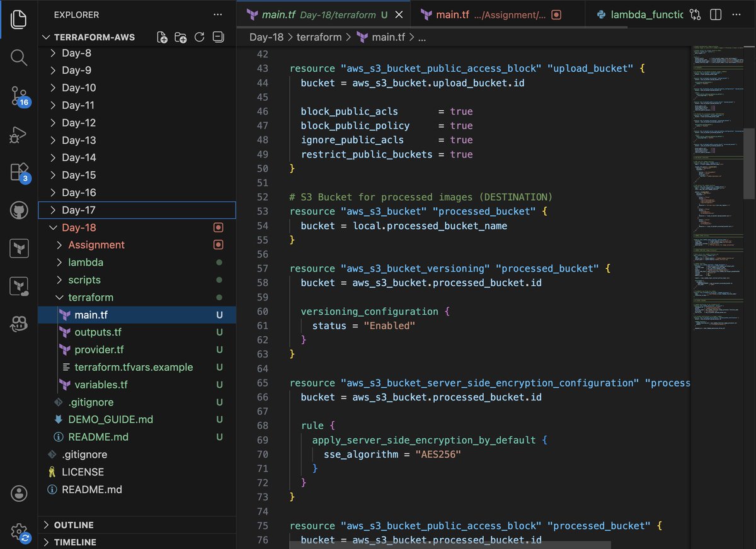Open the Terraform Cloud view
756x549 pixels.
point(19,287)
